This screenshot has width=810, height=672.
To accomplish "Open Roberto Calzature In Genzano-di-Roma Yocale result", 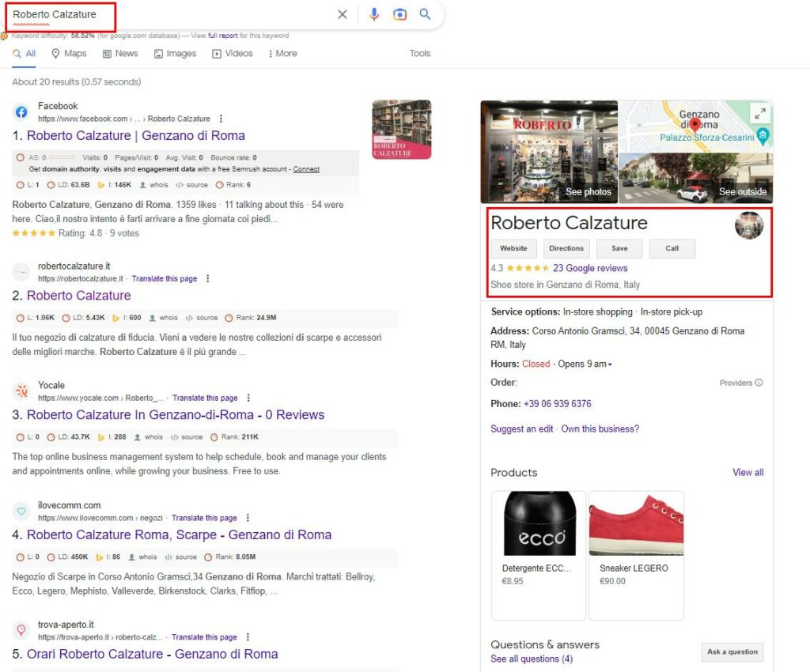I will click(176, 414).
